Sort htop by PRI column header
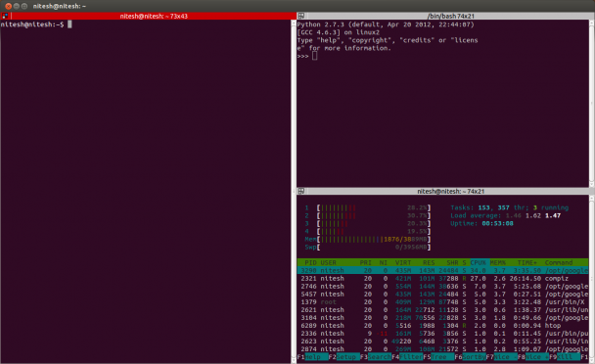Screen dimensions: 595x364 tap(365, 262)
